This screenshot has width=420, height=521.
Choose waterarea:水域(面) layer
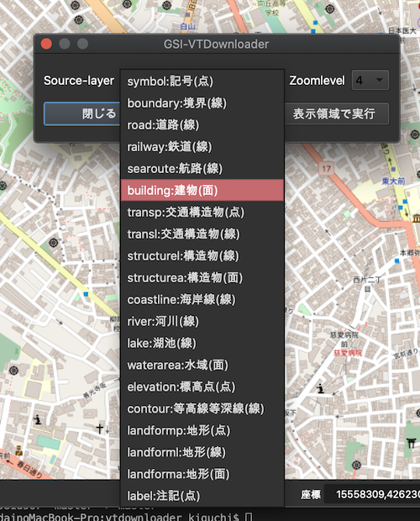[x=202, y=365]
